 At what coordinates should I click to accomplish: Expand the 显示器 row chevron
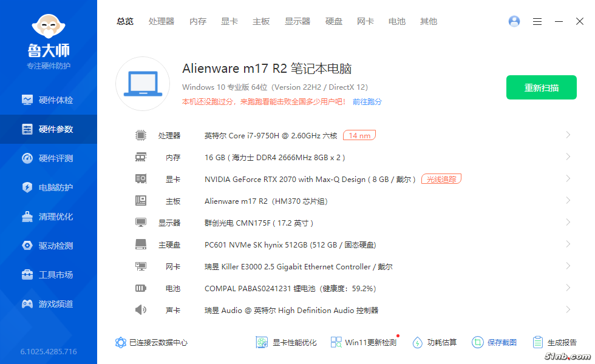click(x=568, y=222)
